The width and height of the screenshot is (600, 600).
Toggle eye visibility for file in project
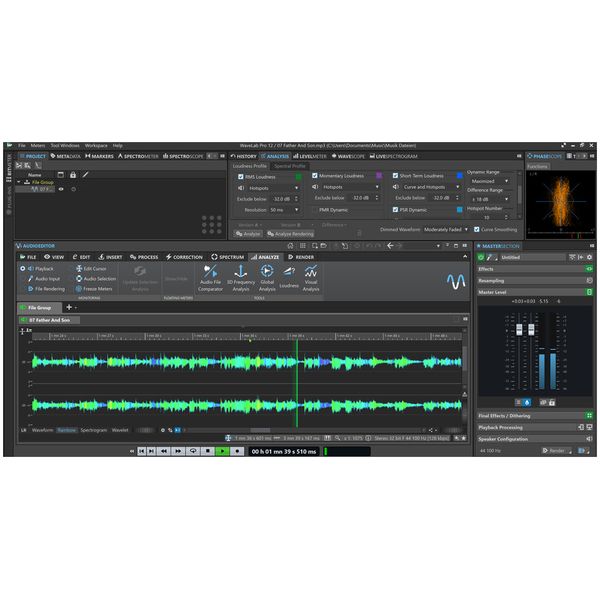pos(61,189)
